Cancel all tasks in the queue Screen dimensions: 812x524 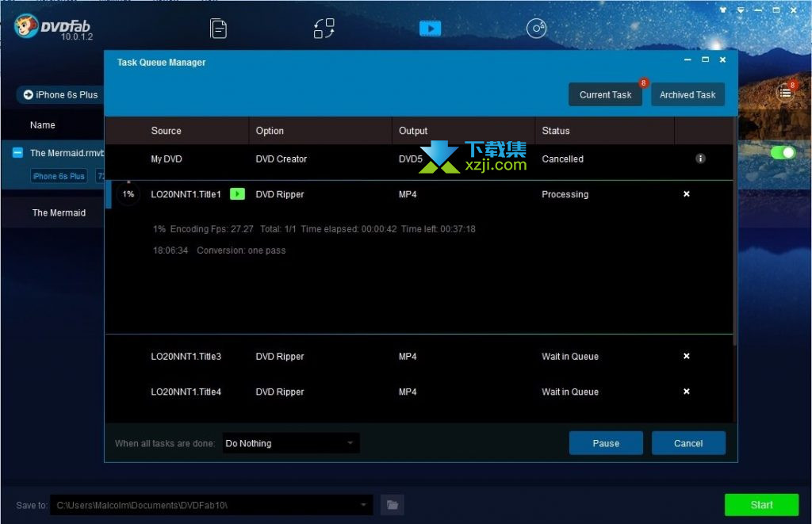point(688,443)
